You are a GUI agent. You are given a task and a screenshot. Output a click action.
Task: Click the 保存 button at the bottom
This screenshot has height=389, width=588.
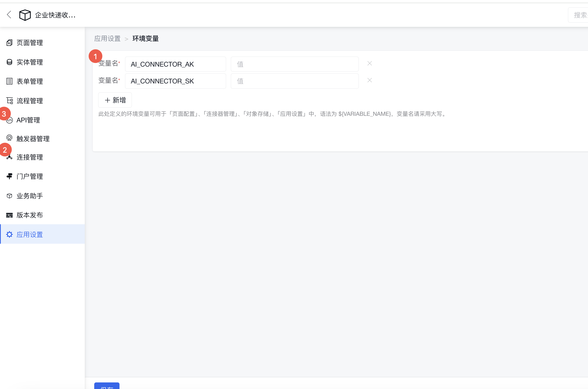click(x=107, y=387)
